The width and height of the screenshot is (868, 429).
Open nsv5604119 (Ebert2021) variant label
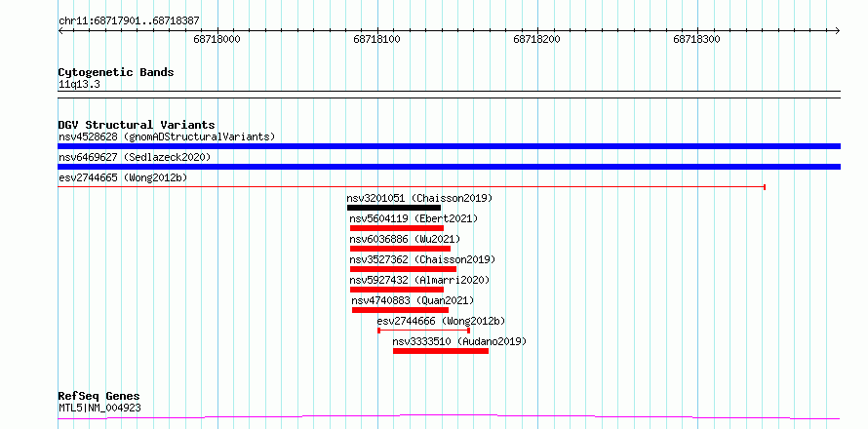(414, 218)
